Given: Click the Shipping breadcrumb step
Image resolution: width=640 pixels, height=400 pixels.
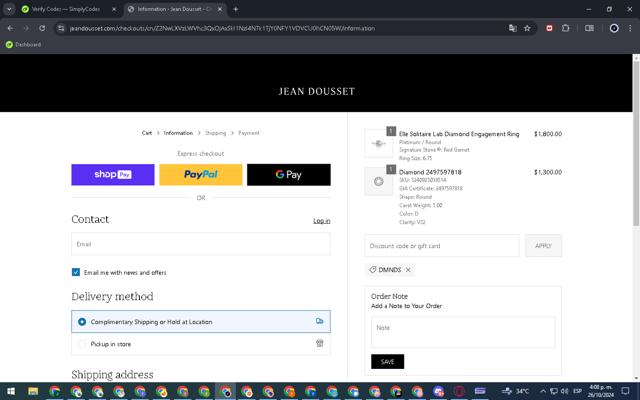Looking at the screenshot, I should (216, 133).
